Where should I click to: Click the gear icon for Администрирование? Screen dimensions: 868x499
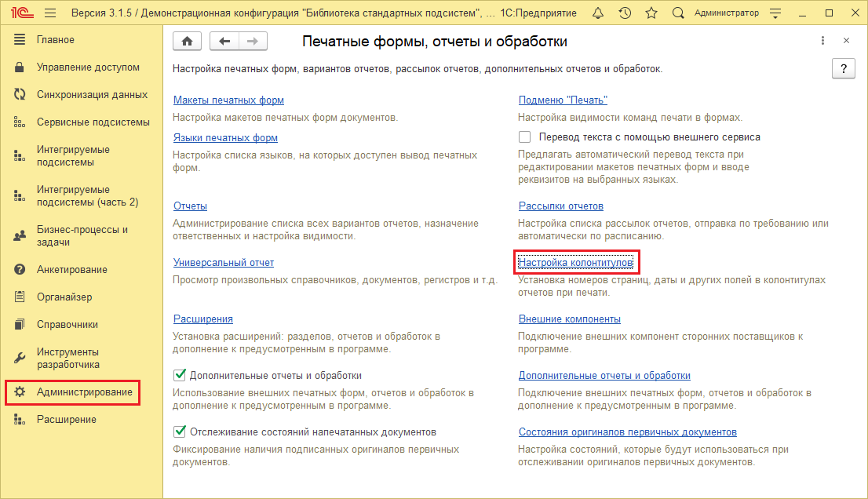click(x=20, y=392)
